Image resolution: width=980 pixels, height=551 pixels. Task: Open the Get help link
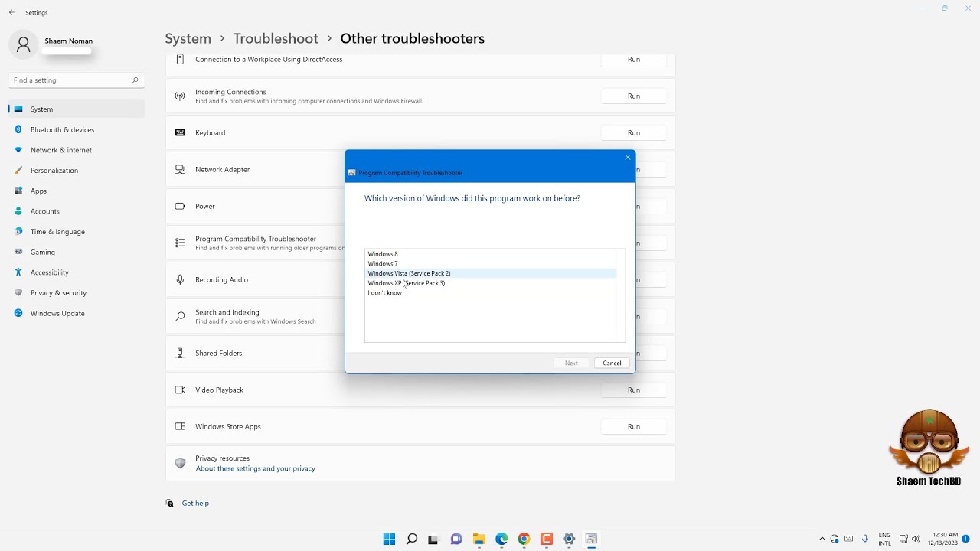pos(195,503)
